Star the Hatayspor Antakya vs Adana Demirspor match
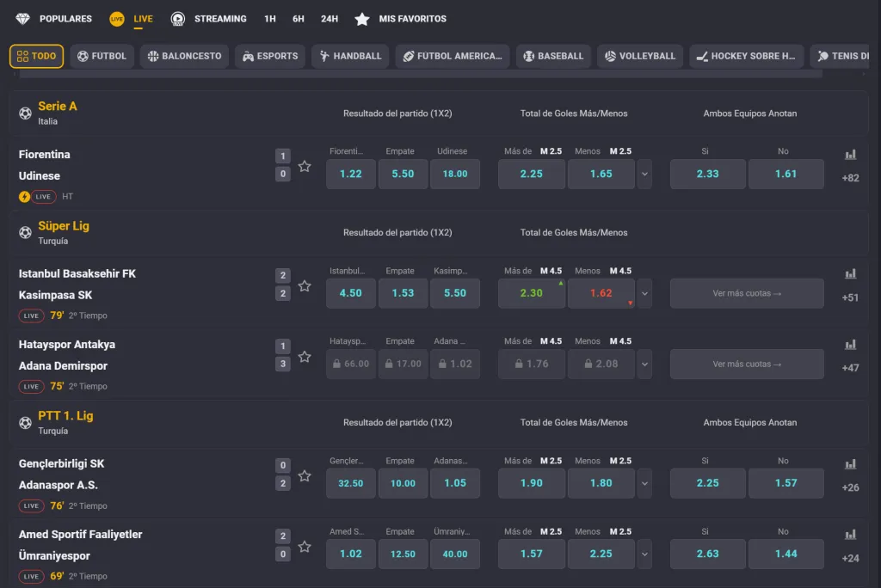 305,354
